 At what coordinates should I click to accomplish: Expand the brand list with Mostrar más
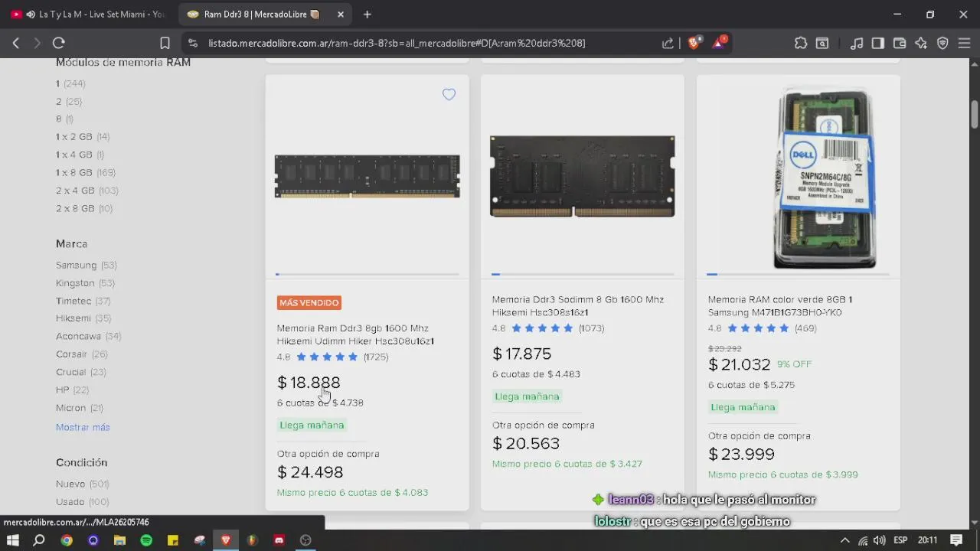click(x=83, y=427)
